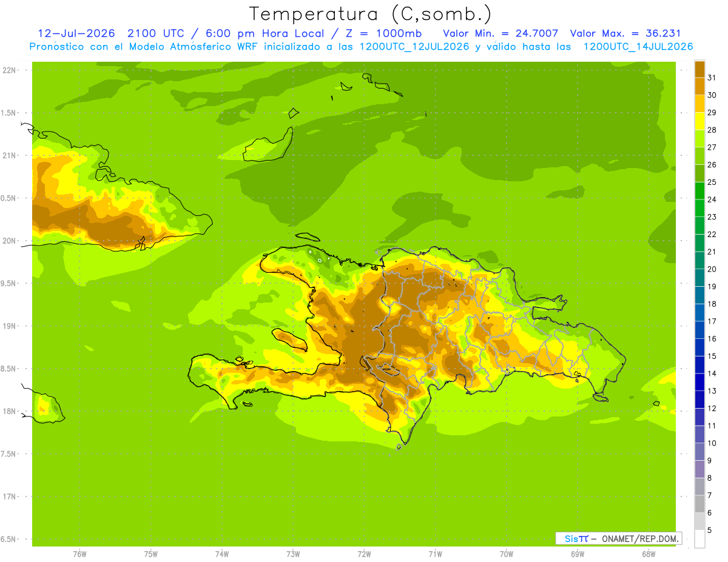Click the '20N' latitude axis label
Image resolution: width=728 pixels, height=562 pixels.
(x=8, y=241)
